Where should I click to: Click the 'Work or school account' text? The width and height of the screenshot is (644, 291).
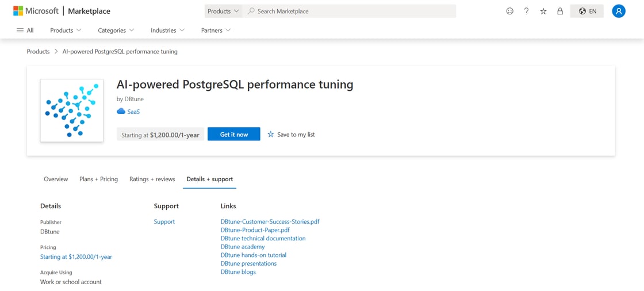point(71,282)
